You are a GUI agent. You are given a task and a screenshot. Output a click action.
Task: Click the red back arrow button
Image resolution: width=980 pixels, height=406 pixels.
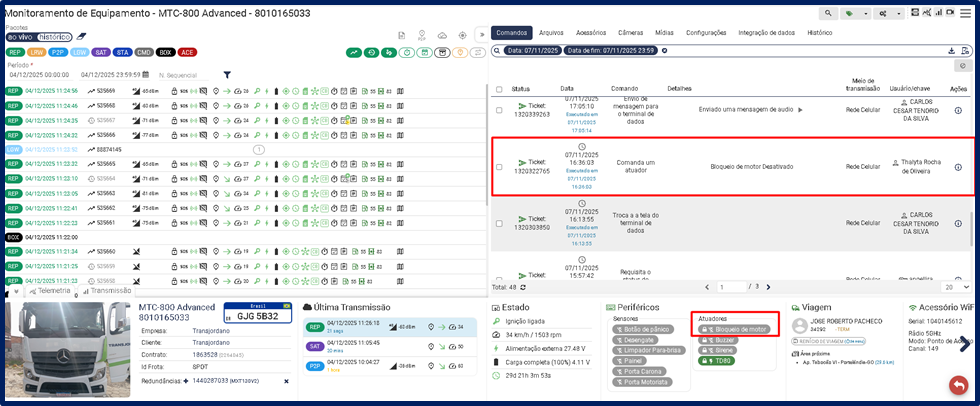pyautogui.click(x=958, y=385)
